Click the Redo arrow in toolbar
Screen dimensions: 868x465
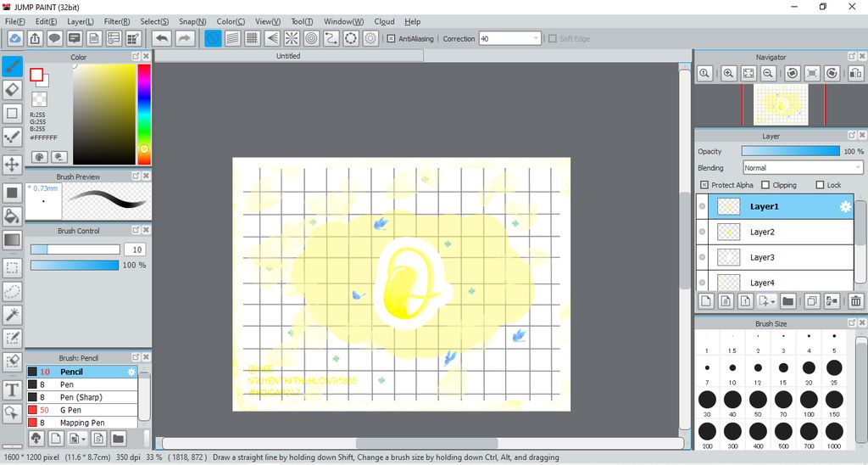(x=185, y=38)
